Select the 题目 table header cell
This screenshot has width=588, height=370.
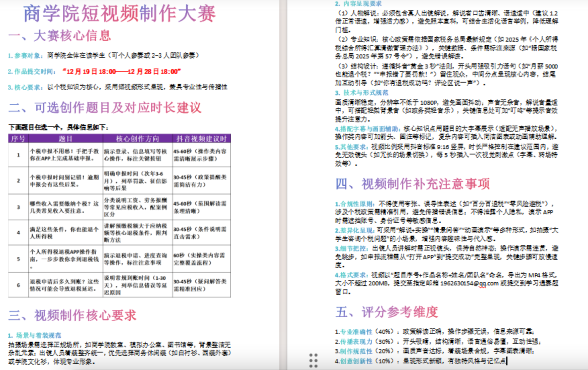(65, 139)
